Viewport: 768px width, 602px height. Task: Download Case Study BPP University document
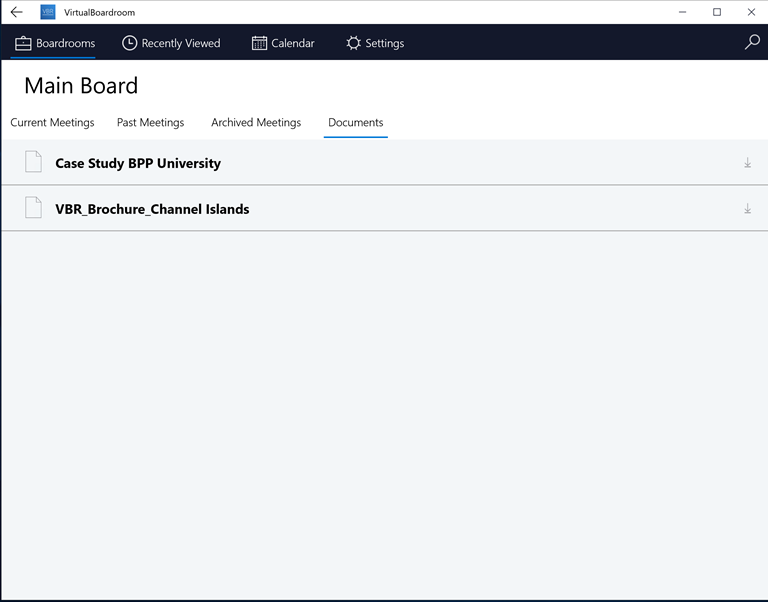(747, 163)
